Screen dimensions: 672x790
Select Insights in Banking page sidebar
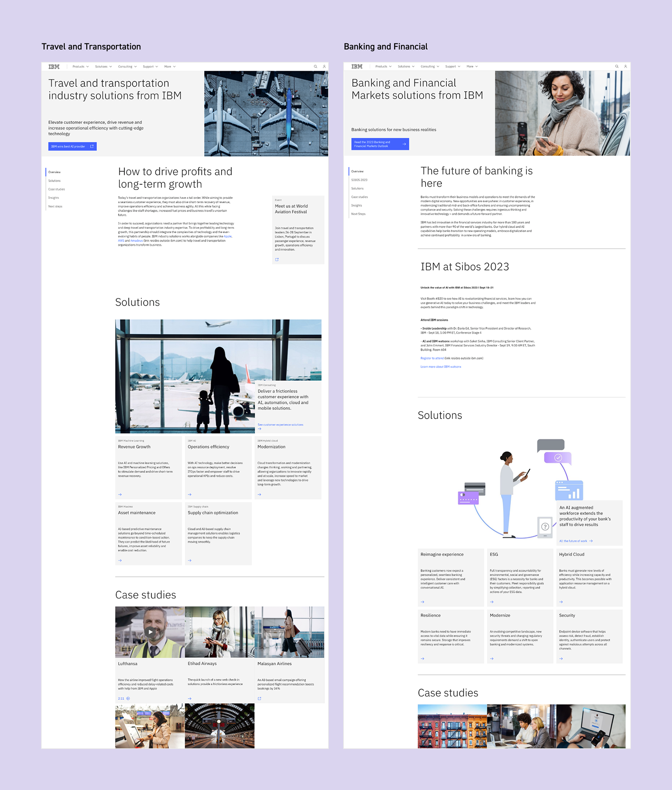pyautogui.click(x=357, y=205)
